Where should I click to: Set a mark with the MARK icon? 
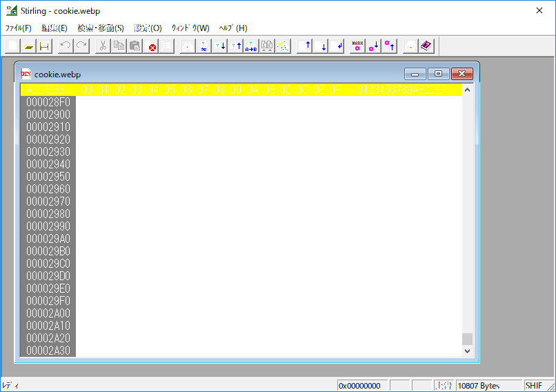tap(357, 46)
